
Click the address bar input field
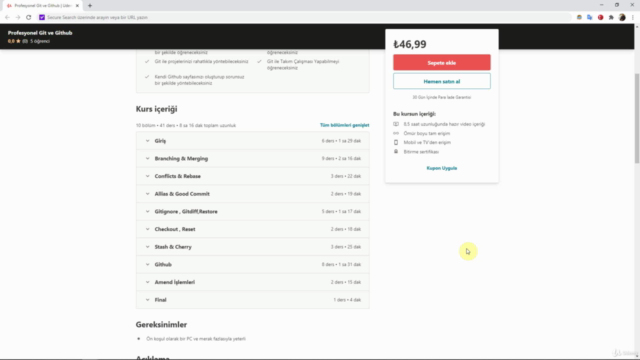pos(304,18)
